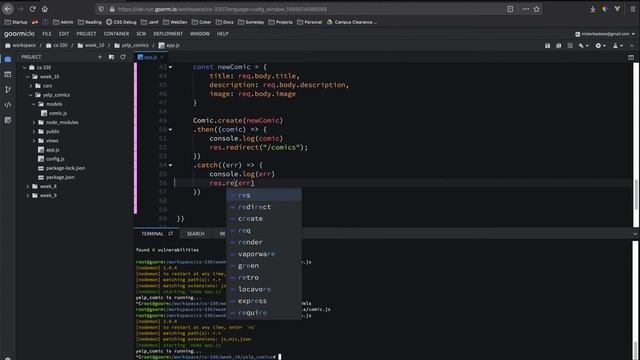Click the V extension icon in browser toolbar
This screenshot has height=360, width=640.
pyautogui.click(x=617, y=9)
